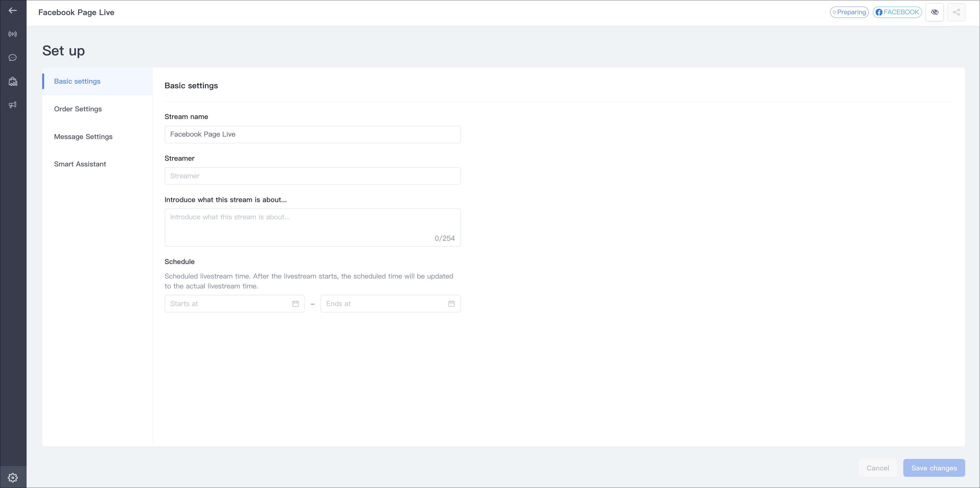980x488 pixels.
Task: Click the Cancel button
Action: click(878, 468)
